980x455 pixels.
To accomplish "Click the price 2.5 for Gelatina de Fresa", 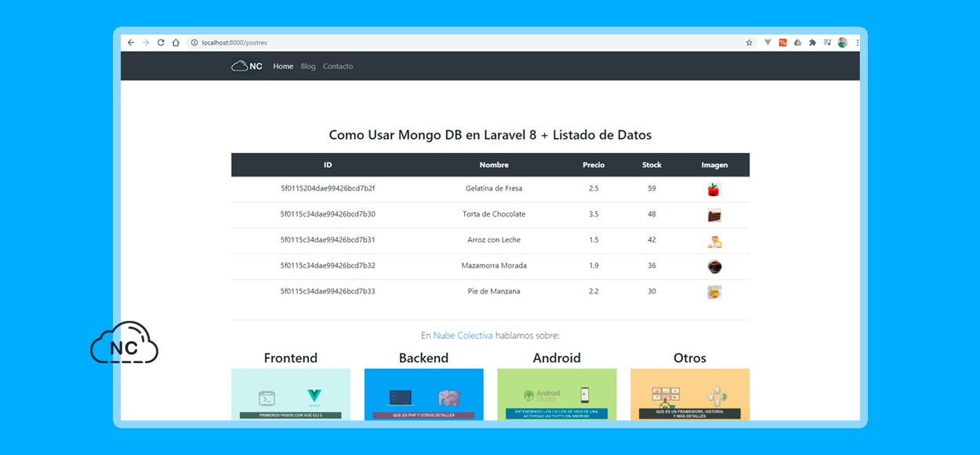I will click(593, 188).
